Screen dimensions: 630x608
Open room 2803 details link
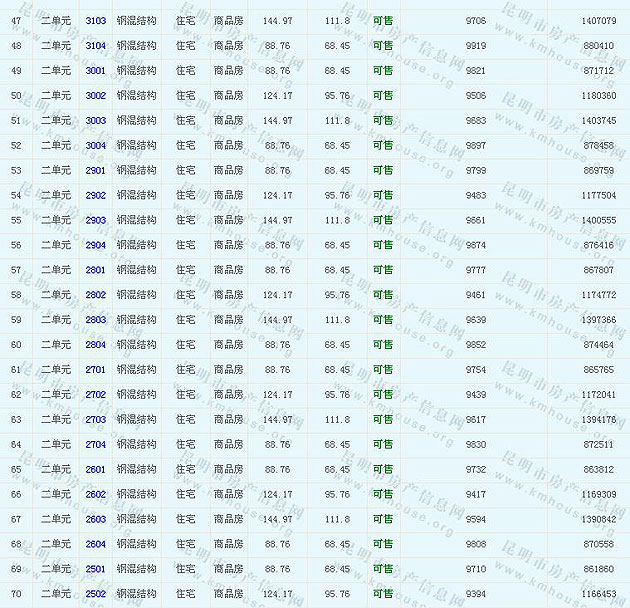[96, 320]
